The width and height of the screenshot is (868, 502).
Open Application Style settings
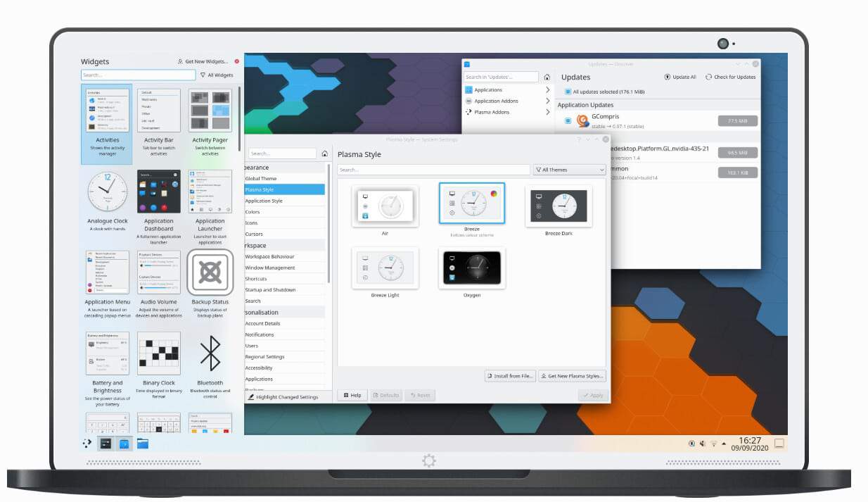(285, 201)
